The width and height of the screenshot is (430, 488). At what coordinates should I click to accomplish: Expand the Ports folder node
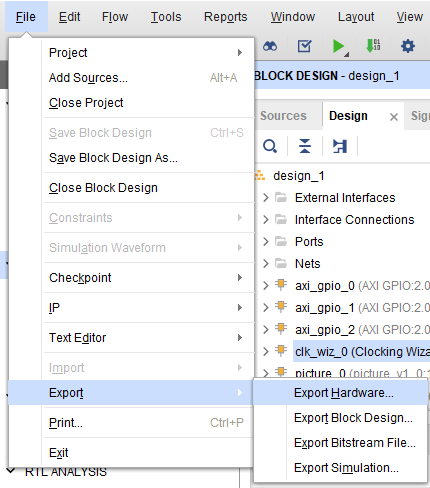pos(266,242)
